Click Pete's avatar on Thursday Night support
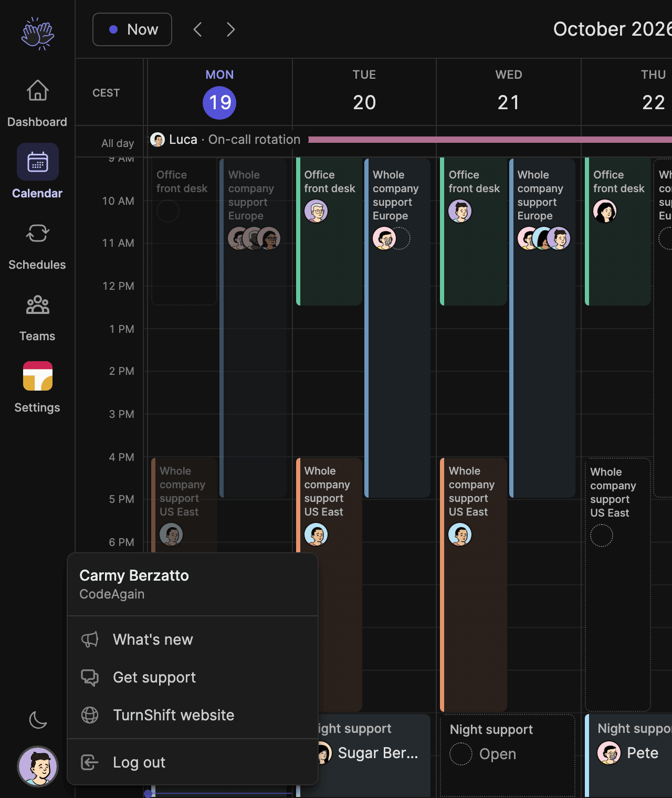 tap(609, 753)
